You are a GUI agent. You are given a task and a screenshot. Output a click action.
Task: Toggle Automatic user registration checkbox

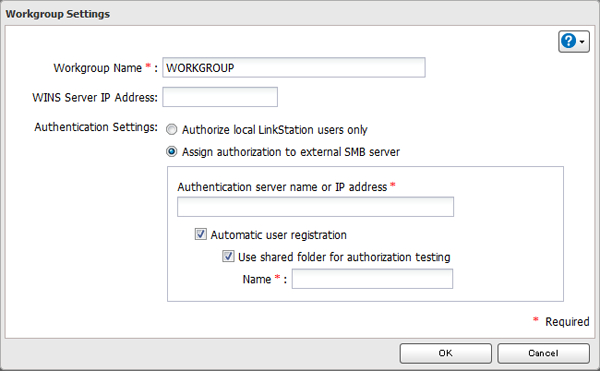click(x=201, y=234)
